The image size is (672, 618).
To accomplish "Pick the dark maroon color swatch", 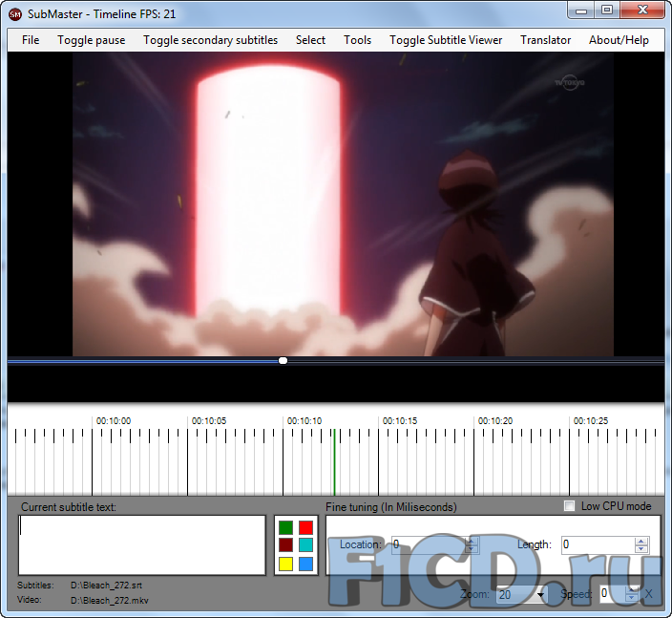I will point(285,545).
